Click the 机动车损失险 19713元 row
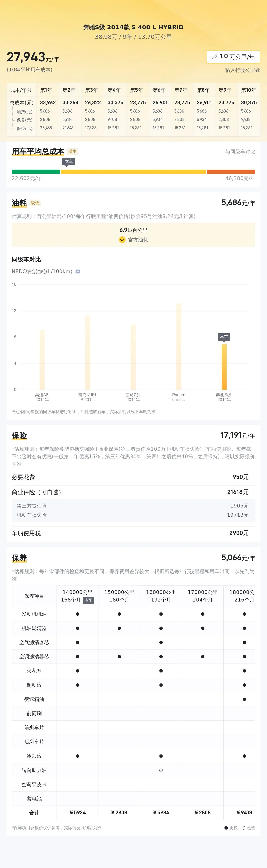This screenshot has height=868, width=267. 133,515
